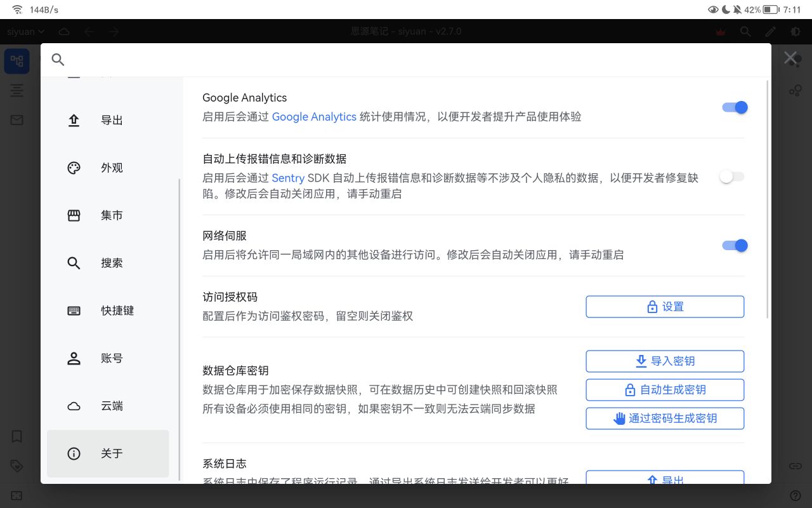Turn off the 网络伺服 network serving switch
This screenshot has width=812, height=508.
point(735,245)
